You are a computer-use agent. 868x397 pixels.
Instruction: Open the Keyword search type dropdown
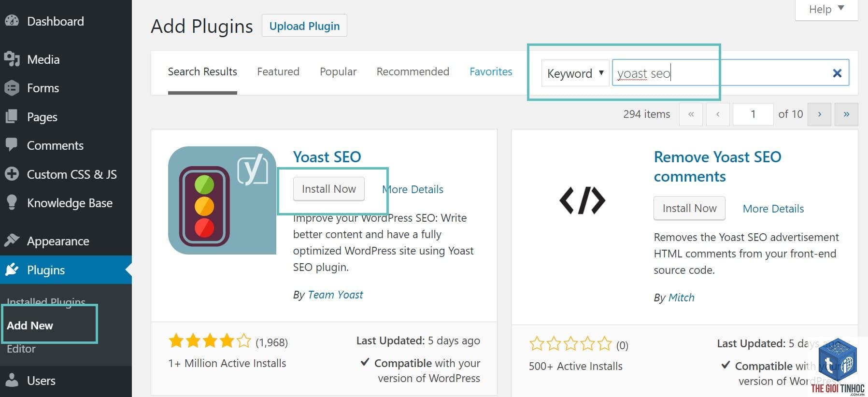coord(575,73)
